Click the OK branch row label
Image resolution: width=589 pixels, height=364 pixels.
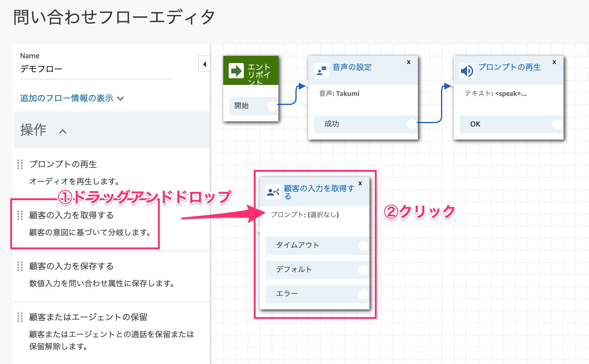coord(475,124)
